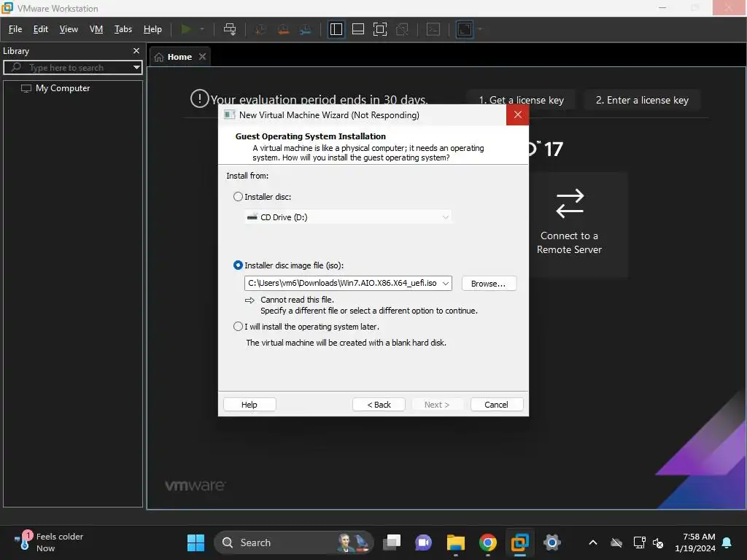Open File Explorer from the taskbar
The height and width of the screenshot is (560, 747).
[455, 542]
